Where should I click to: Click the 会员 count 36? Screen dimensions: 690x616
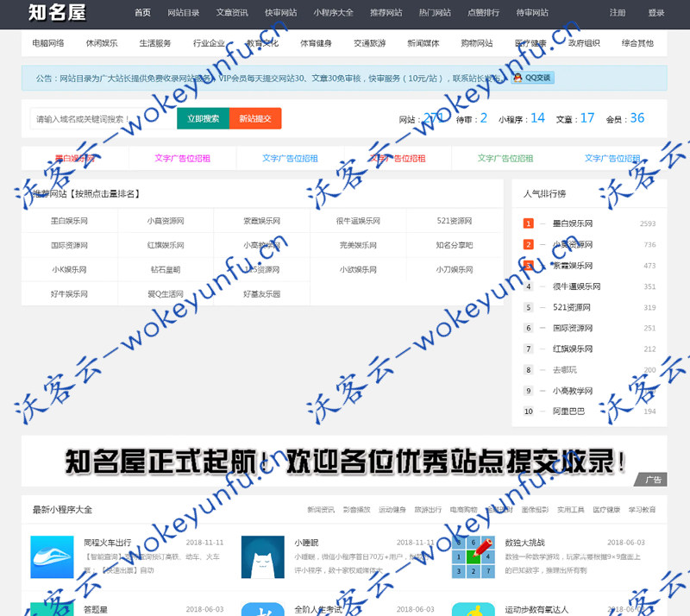coord(637,118)
